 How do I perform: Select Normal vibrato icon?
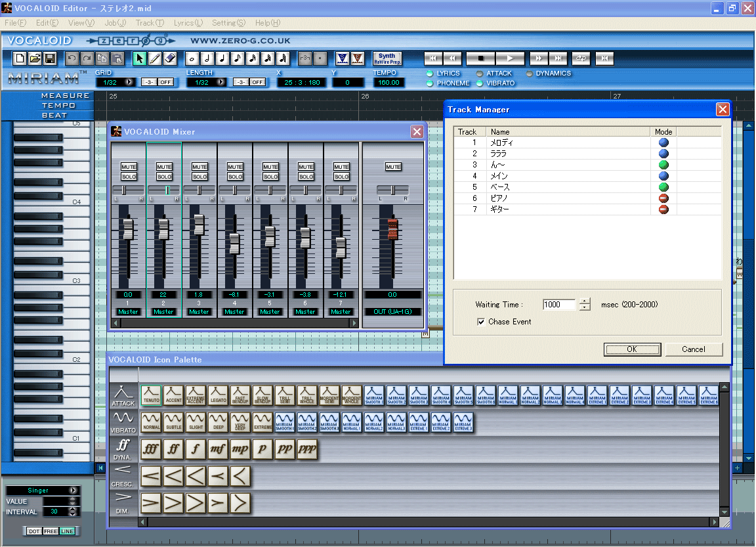tap(151, 422)
